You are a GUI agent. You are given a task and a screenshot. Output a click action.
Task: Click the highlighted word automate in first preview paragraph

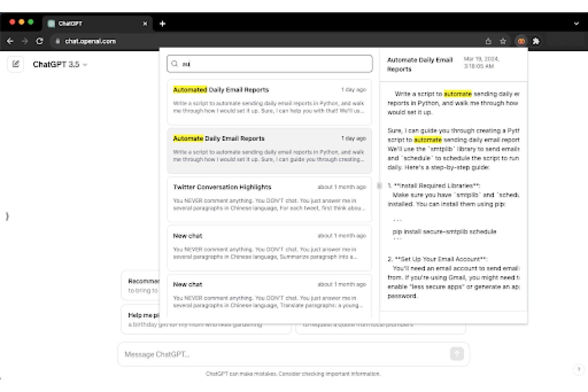point(457,94)
